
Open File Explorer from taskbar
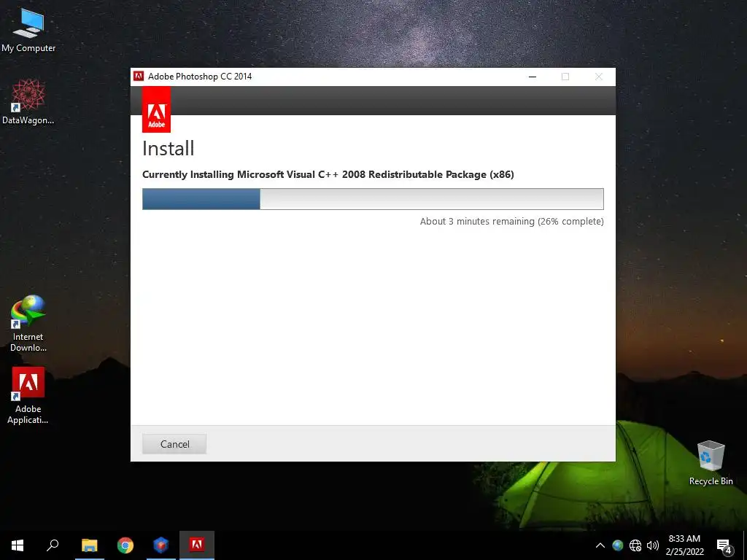point(90,545)
